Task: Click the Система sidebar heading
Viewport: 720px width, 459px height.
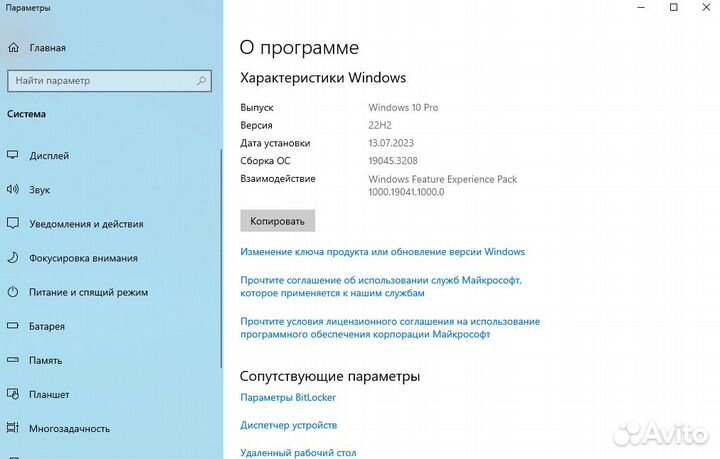Action: point(26,114)
